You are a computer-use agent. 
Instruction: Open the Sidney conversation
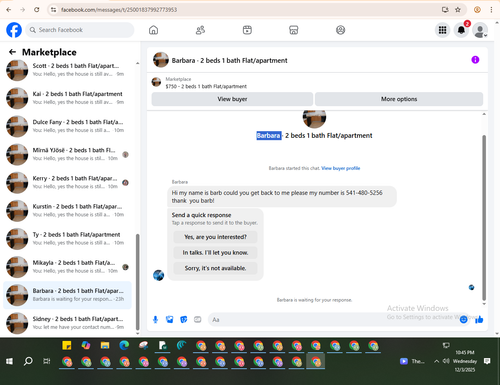coord(67,323)
